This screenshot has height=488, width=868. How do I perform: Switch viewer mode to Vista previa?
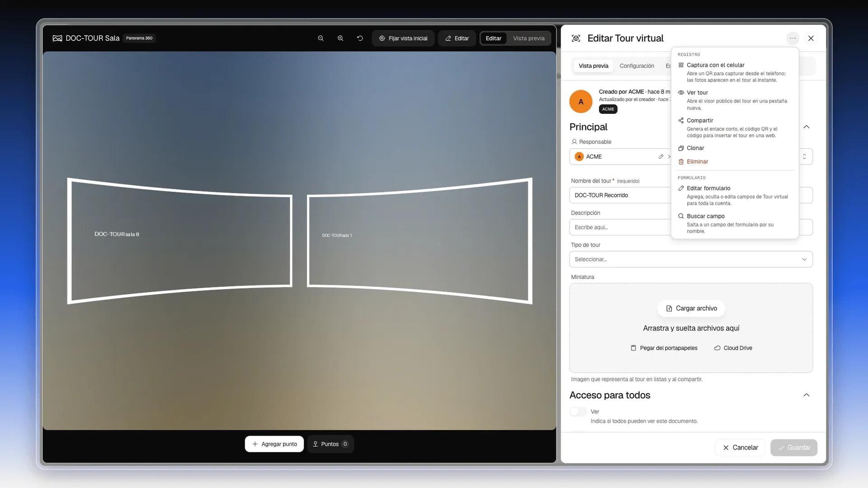point(528,38)
